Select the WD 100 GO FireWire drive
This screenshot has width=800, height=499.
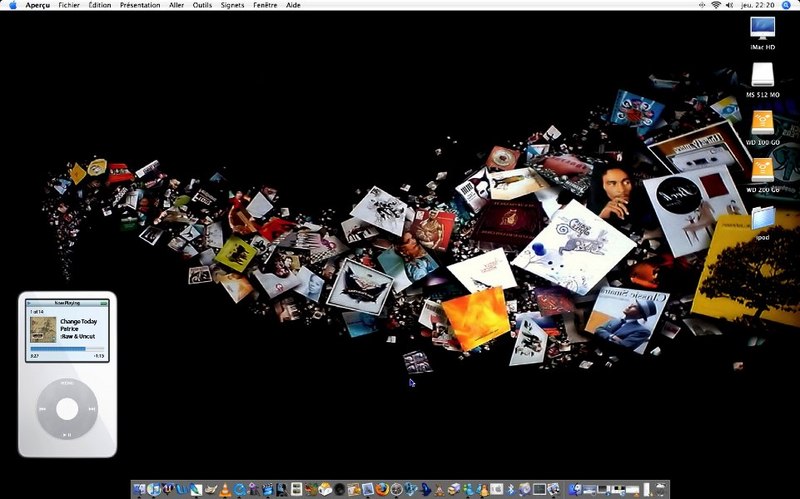click(763, 123)
